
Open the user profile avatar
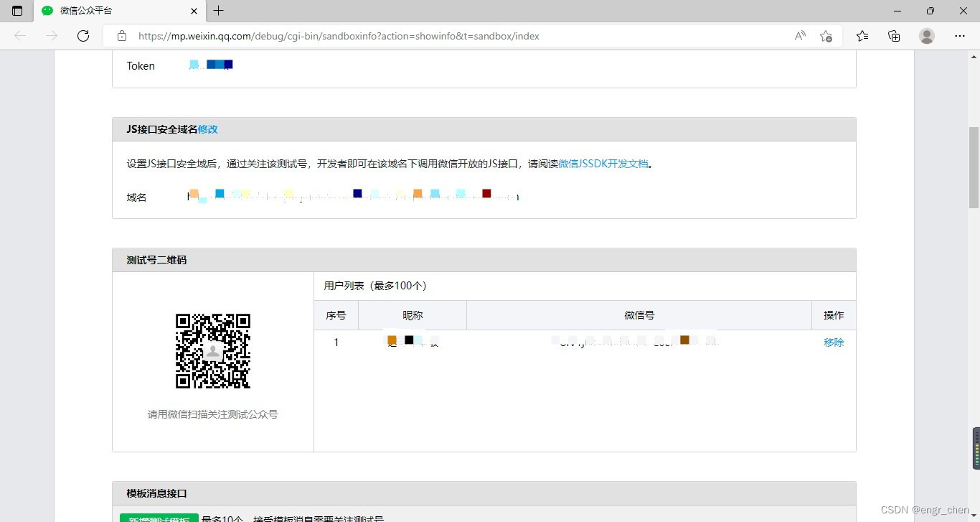(x=927, y=36)
